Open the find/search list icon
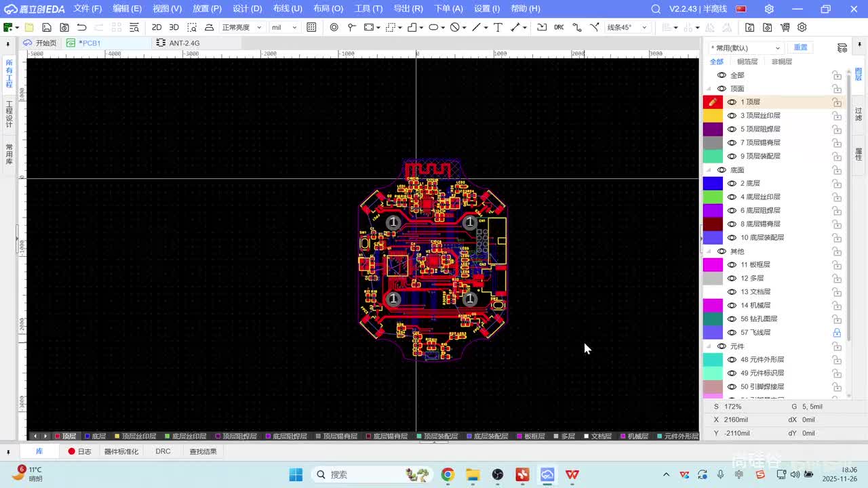Image resolution: width=868 pixels, height=488 pixels. pos(134,27)
